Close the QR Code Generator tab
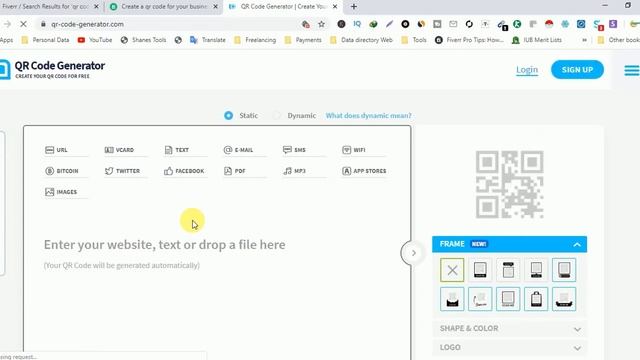Screen dimensions: 640x360 point(335,7)
